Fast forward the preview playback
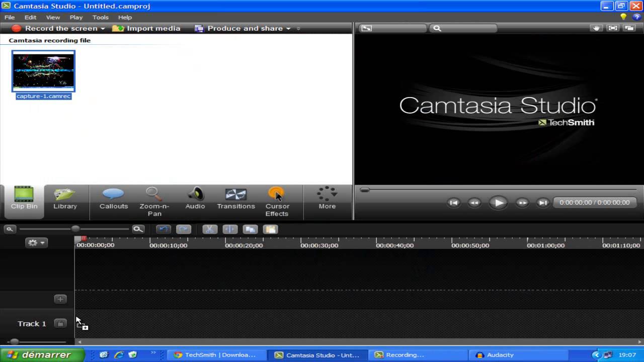Image resolution: width=644 pixels, height=362 pixels. 522,203
